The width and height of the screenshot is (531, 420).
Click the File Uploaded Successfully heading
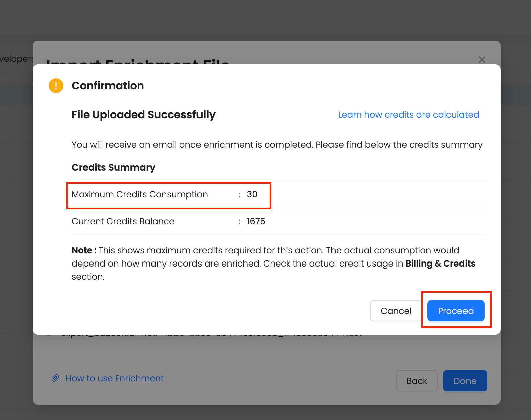(143, 115)
